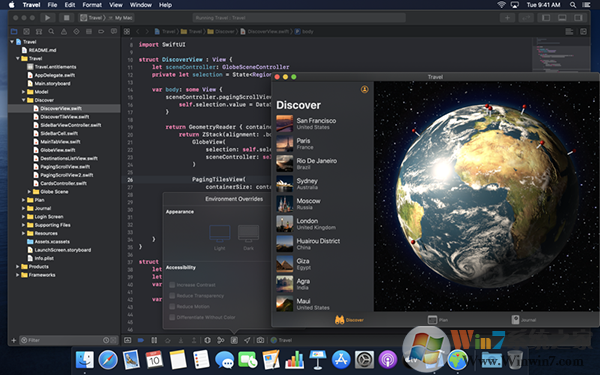Enable the Increase Contrast checkbox
The width and height of the screenshot is (600, 375).
[x=172, y=285]
